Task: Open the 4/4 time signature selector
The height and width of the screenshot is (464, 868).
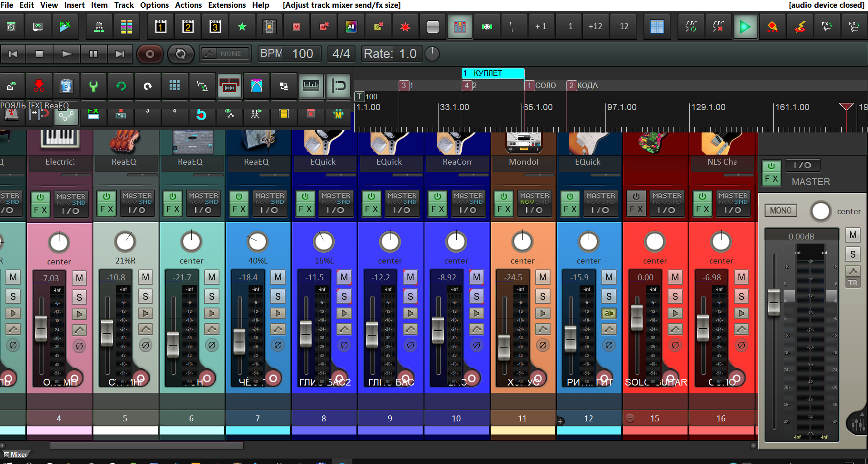Action: pos(341,54)
